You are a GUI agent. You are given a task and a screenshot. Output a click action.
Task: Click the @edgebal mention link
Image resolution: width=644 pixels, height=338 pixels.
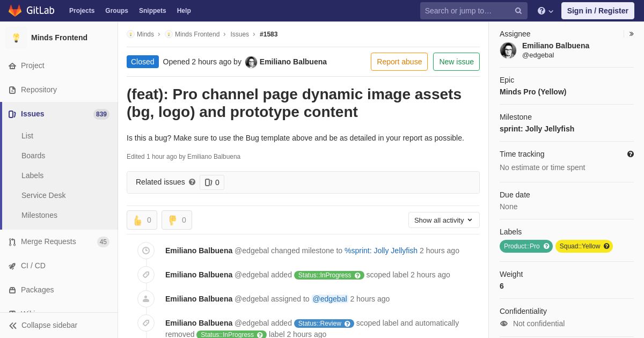(330, 299)
